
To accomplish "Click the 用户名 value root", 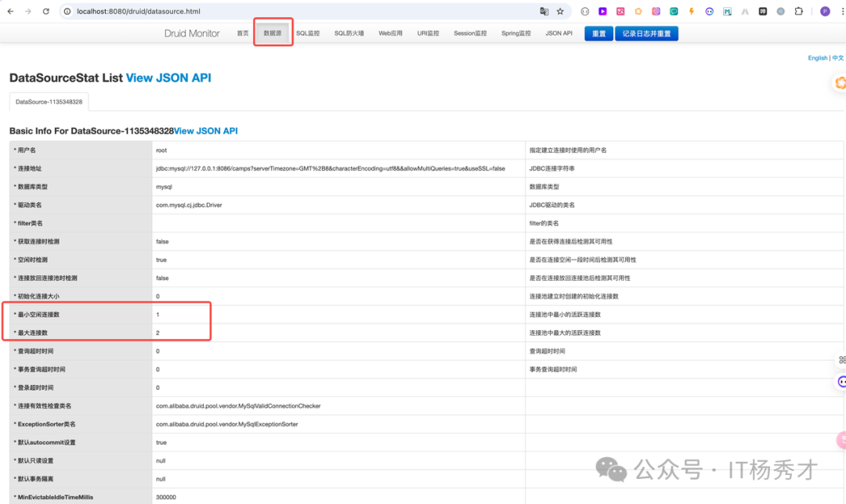I will pyautogui.click(x=161, y=150).
